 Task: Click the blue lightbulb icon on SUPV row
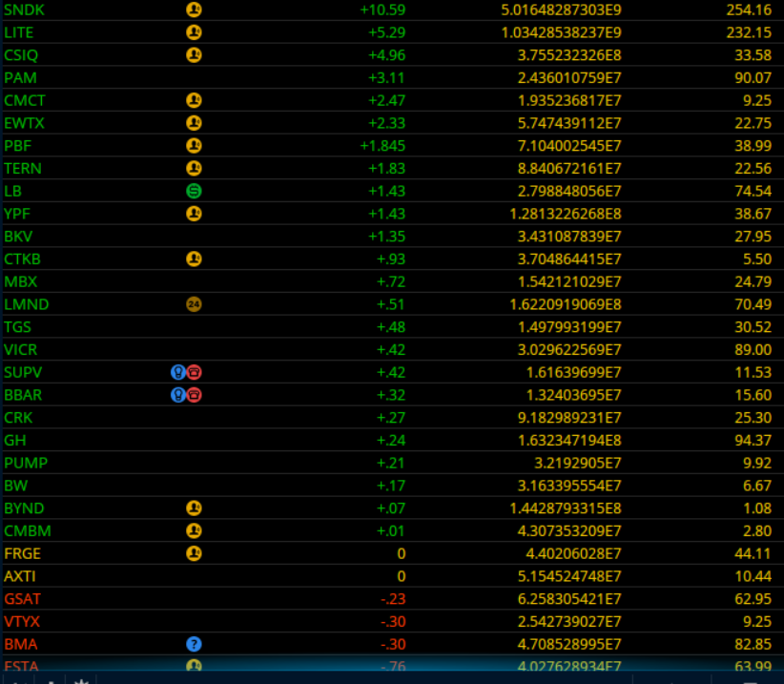pos(178,372)
